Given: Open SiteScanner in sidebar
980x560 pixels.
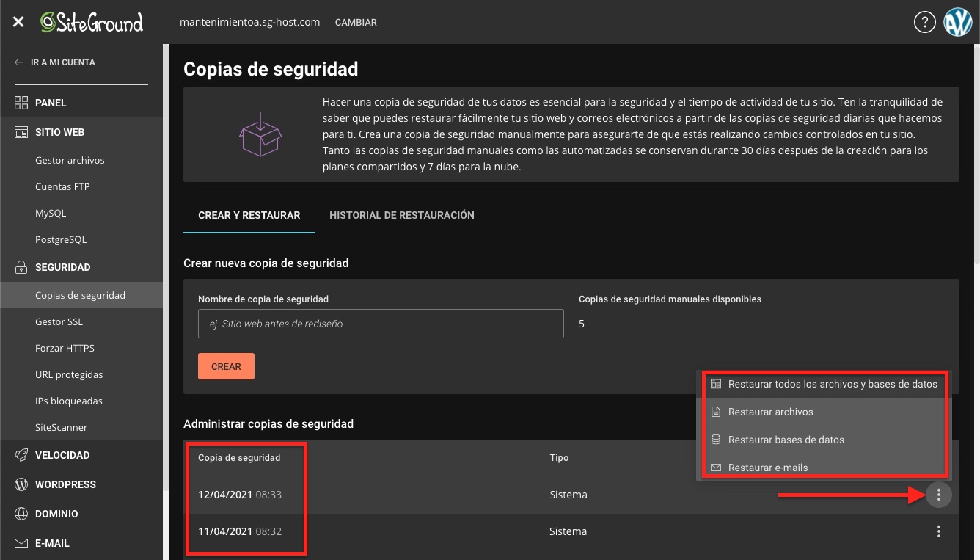Looking at the screenshot, I should tap(62, 427).
